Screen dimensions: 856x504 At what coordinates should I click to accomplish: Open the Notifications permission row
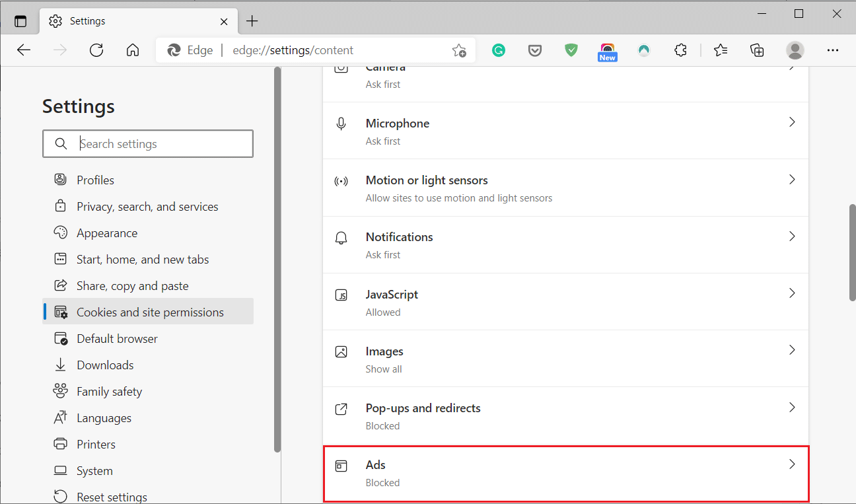point(565,244)
